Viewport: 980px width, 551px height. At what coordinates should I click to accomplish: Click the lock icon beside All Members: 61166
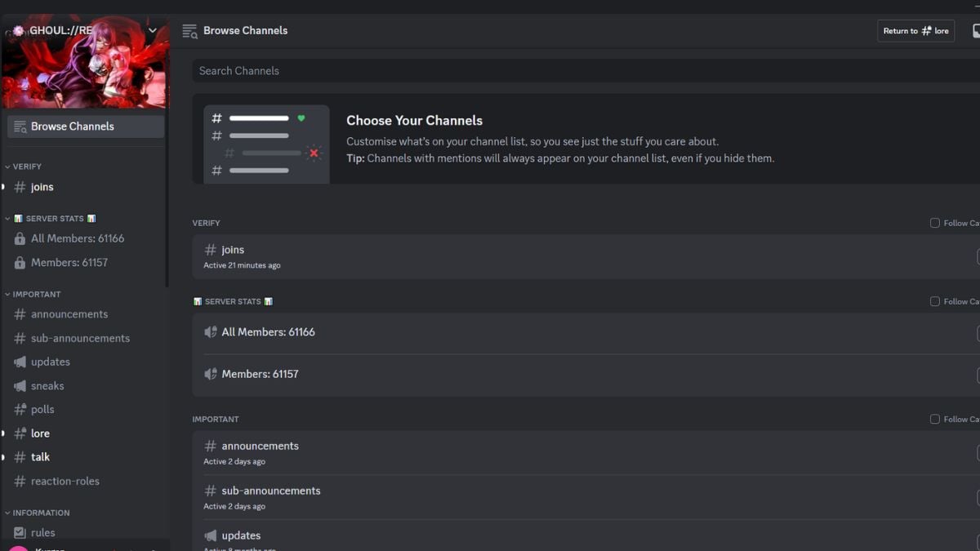tap(20, 239)
